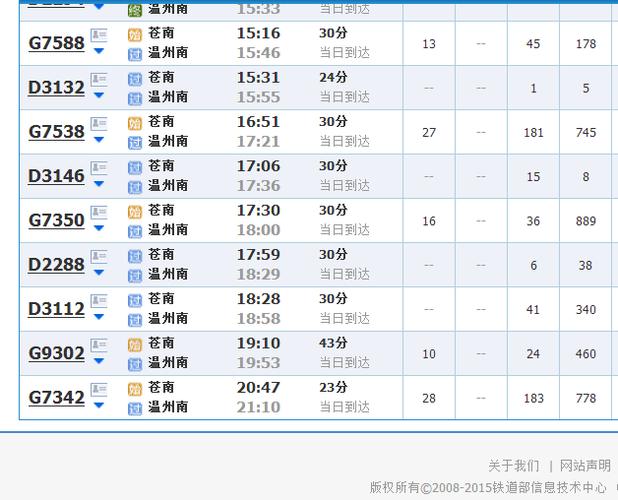Click blue pass-through icon by 温州南 in G9302 row
Screen dimensions: 618x500
click(135, 364)
